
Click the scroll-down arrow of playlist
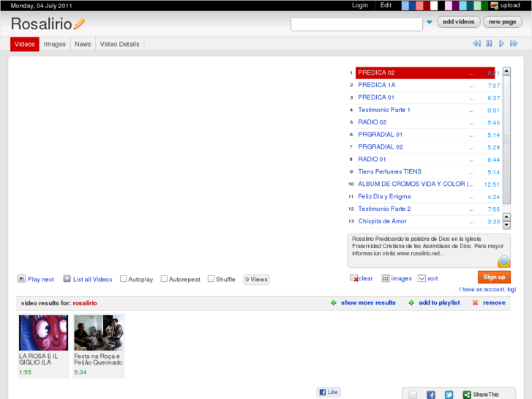click(506, 225)
